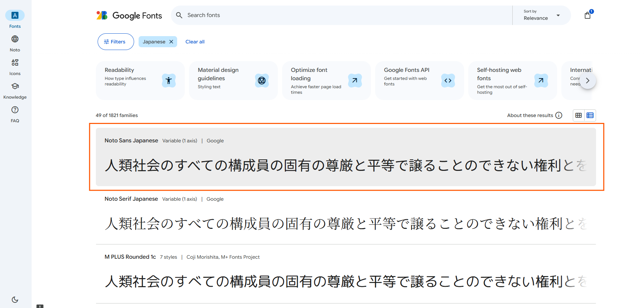Open the FAQ help page
This screenshot has width=644, height=308.
click(x=15, y=114)
